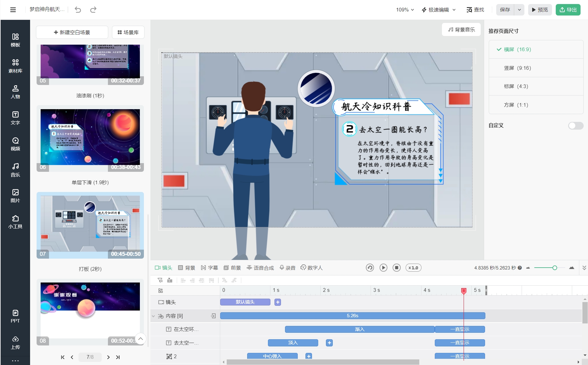Open the 小工具 widgets panel
The width and height of the screenshot is (588, 365).
(x=15, y=222)
